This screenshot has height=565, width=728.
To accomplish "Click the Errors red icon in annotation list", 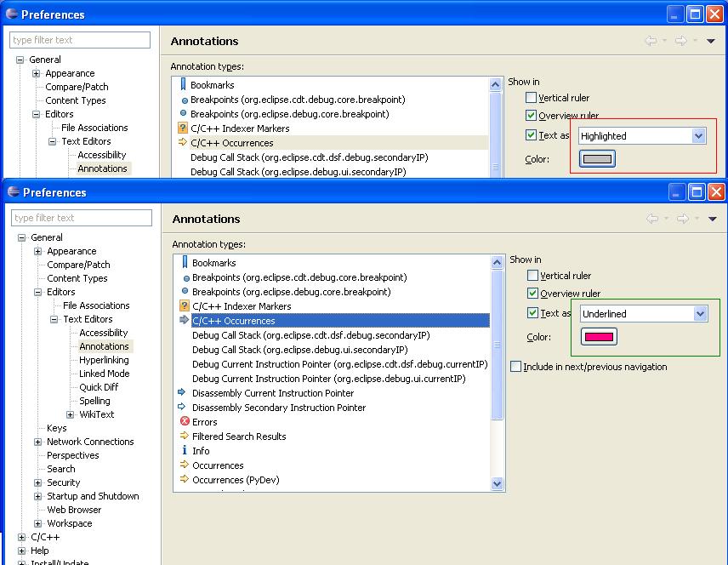I will click(185, 421).
